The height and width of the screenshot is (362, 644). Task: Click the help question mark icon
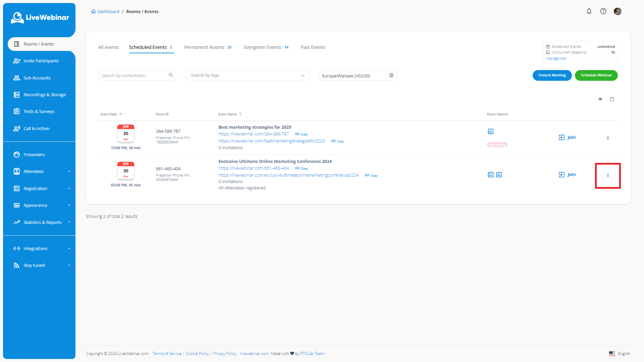(x=603, y=11)
